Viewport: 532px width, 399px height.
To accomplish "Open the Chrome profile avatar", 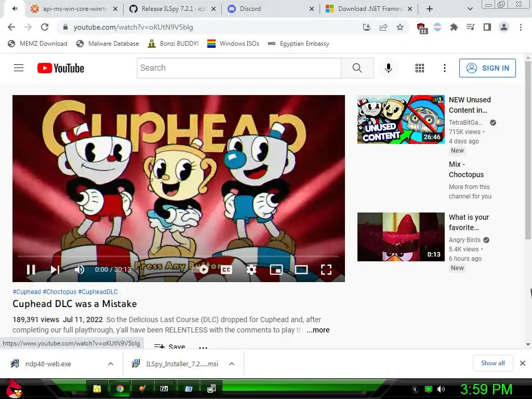I will tap(504, 27).
